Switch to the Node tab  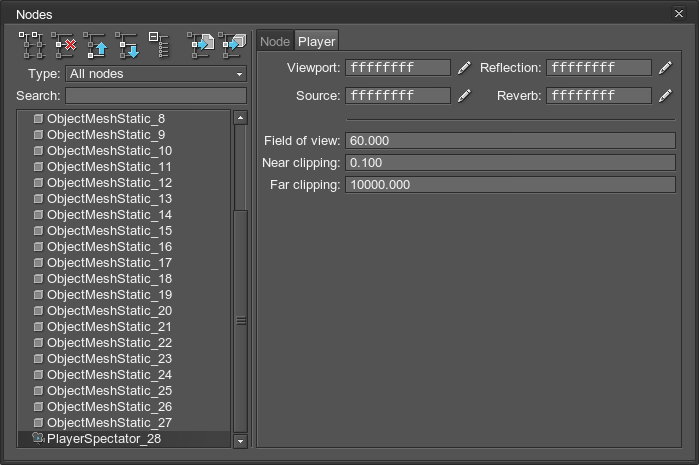[x=274, y=41]
